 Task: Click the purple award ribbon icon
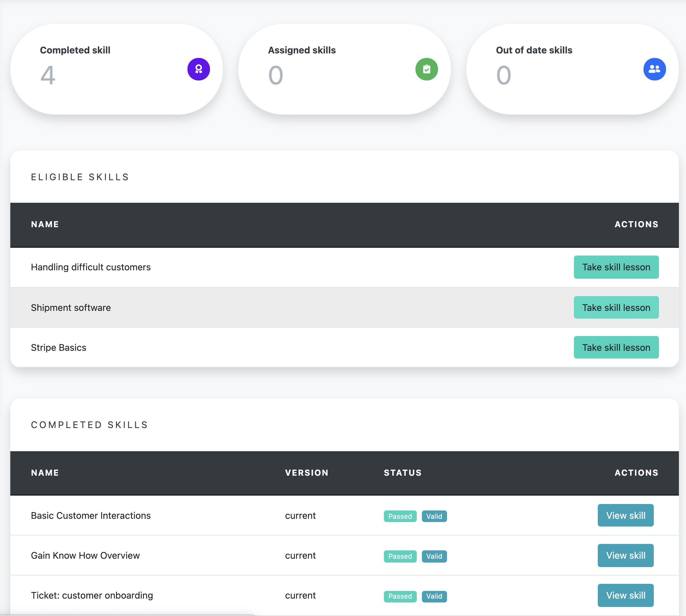pyautogui.click(x=198, y=69)
